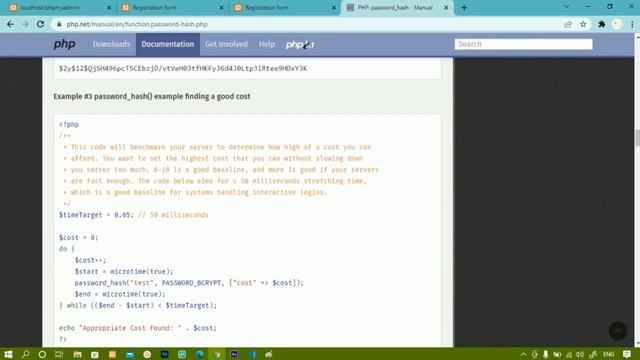Show hidden tray icons chevron
This screenshot has height=360, width=640.
tap(523, 354)
